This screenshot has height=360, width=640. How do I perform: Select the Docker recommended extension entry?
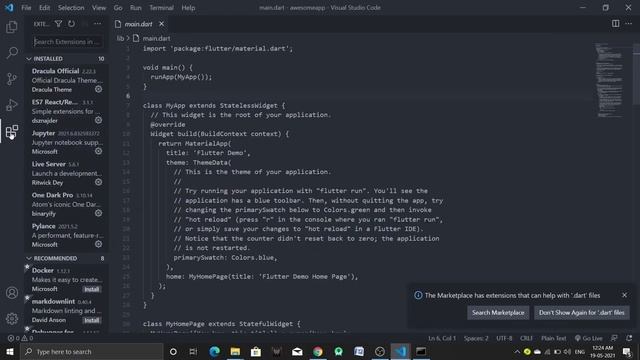click(x=67, y=280)
